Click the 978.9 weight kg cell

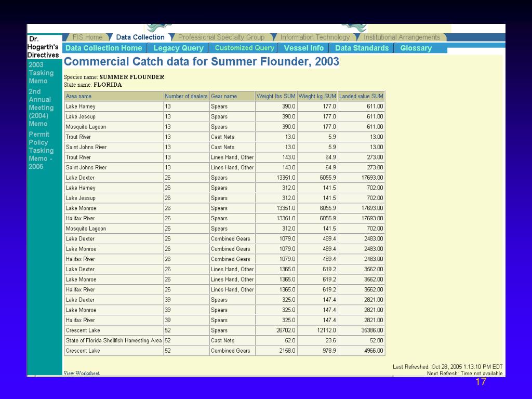pos(317,351)
